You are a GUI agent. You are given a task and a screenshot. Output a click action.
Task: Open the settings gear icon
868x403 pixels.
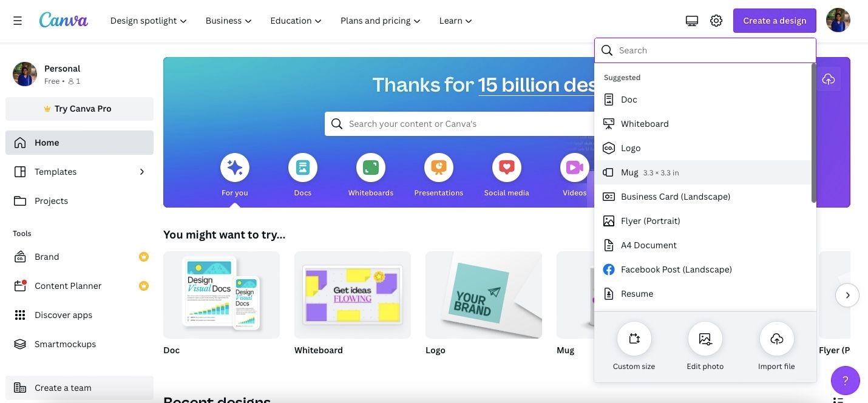tap(716, 21)
